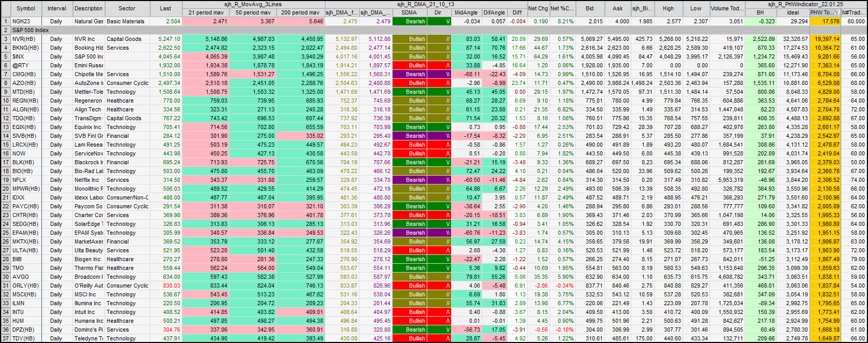Image resolution: width=868 pixels, height=343 pixels.
Task: Click the Low column header
Action: [696, 8]
